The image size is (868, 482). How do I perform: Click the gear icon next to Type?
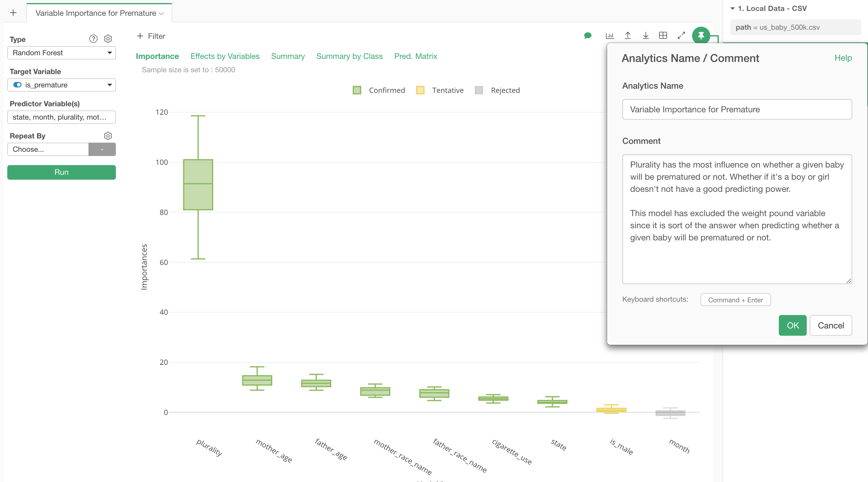pos(108,39)
